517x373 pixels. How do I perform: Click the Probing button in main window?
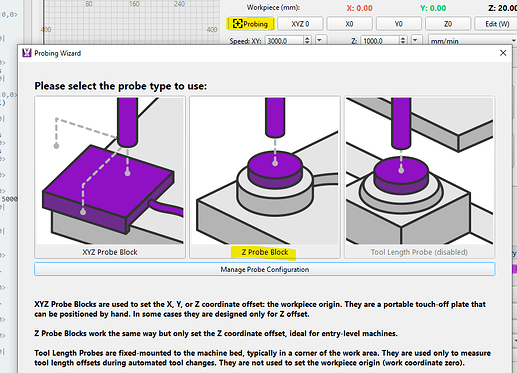tap(251, 24)
